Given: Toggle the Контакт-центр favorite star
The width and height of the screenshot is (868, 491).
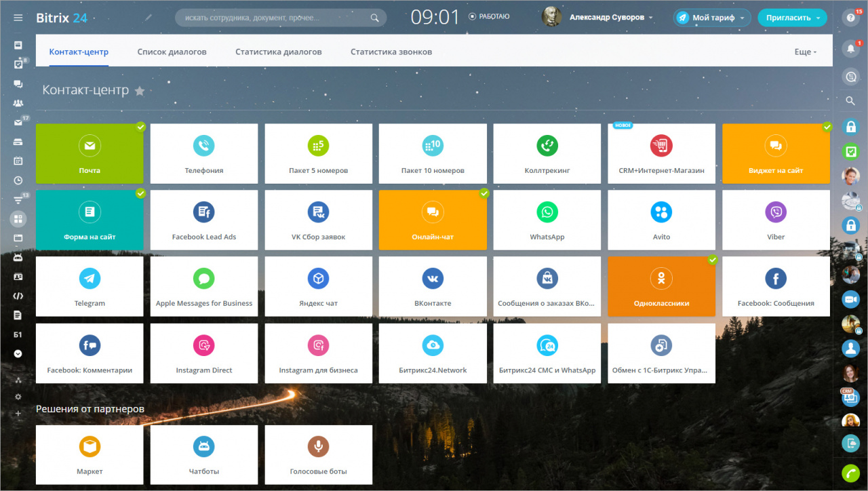Looking at the screenshot, I should [140, 91].
